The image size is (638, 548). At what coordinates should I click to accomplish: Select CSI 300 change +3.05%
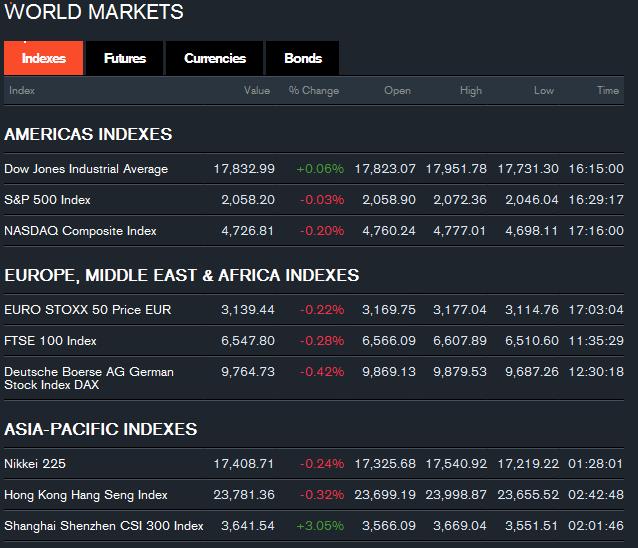tap(320, 526)
